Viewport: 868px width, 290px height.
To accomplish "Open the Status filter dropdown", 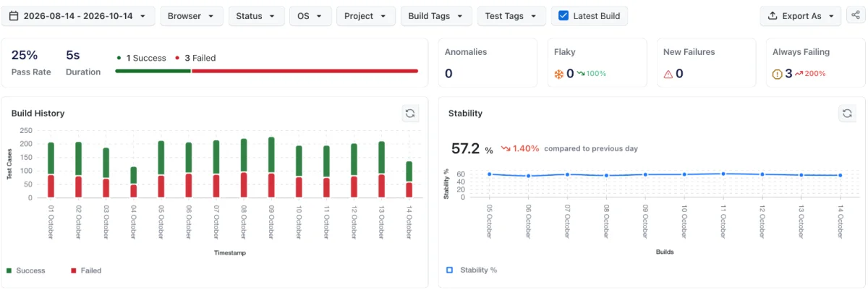I will [x=256, y=16].
